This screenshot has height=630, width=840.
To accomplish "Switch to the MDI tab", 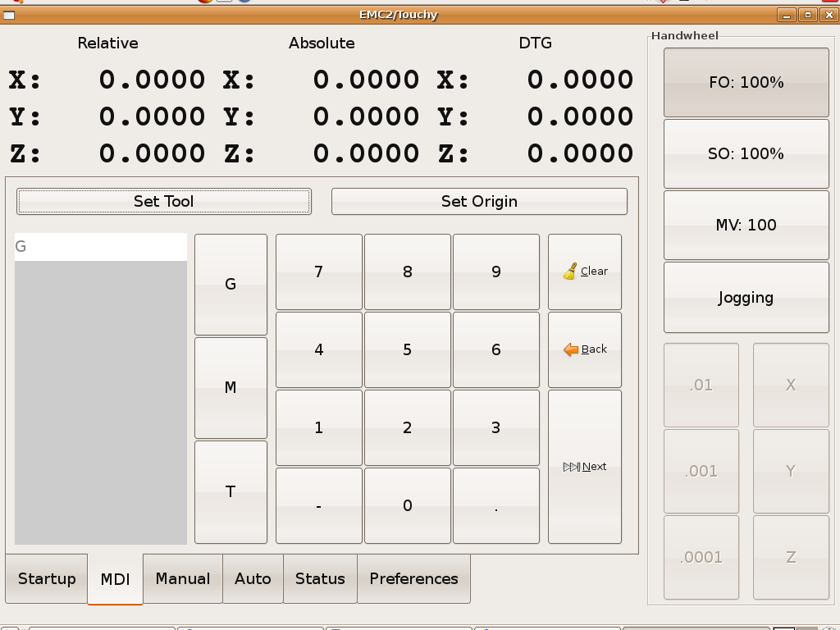I will point(115,579).
